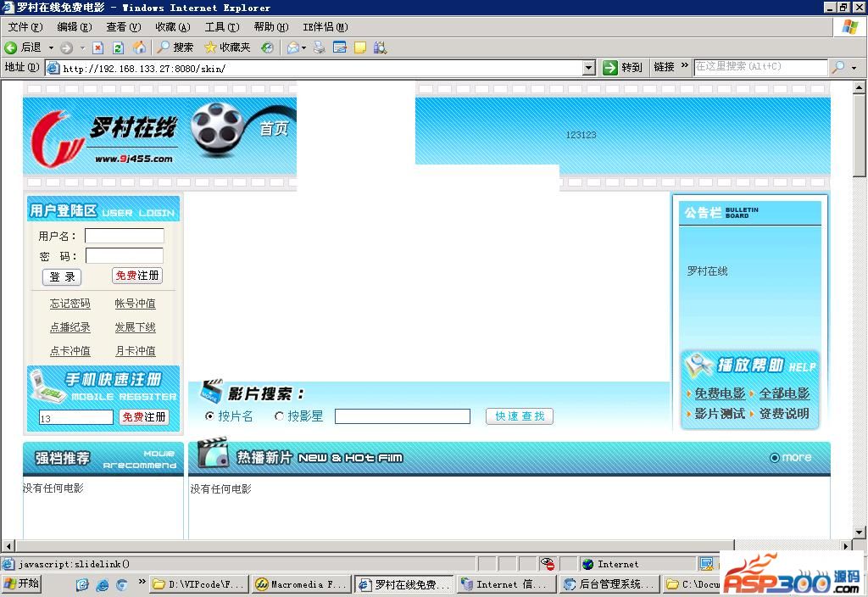Image resolution: width=868 pixels, height=597 pixels.
Task: Expand the 链接 links chevron
Action: click(x=685, y=65)
